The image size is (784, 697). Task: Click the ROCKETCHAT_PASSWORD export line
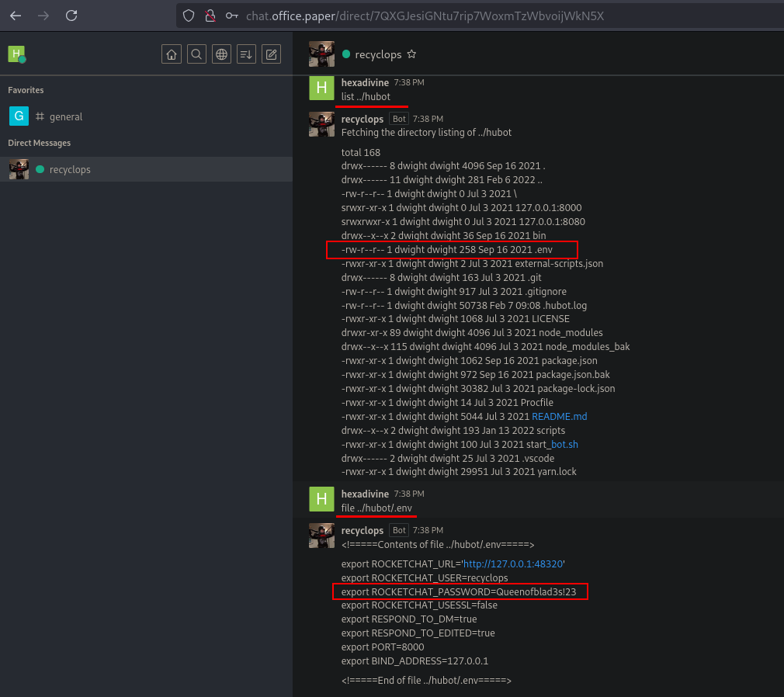point(459,592)
